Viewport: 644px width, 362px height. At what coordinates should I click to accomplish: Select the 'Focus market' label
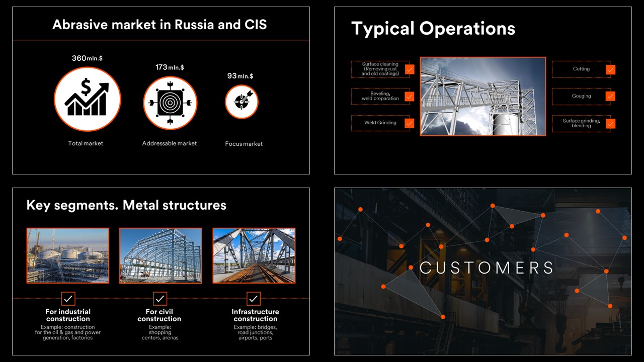point(244,144)
